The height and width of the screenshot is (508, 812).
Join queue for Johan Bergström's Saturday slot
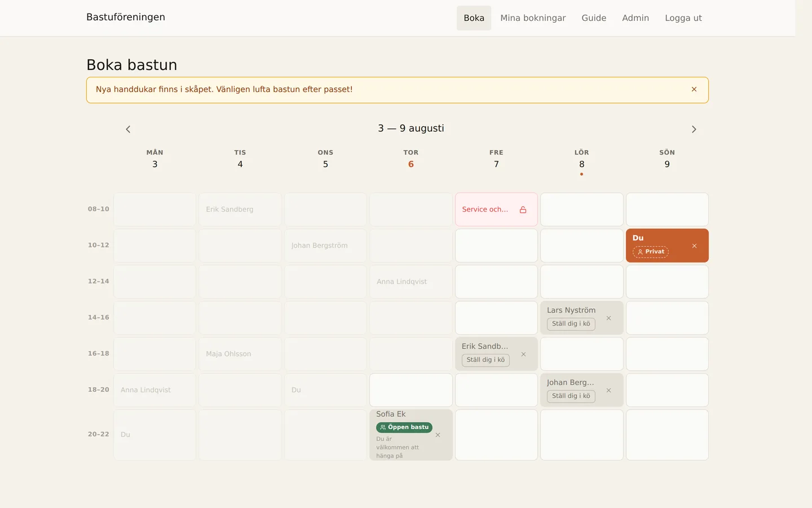pyautogui.click(x=571, y=396)
